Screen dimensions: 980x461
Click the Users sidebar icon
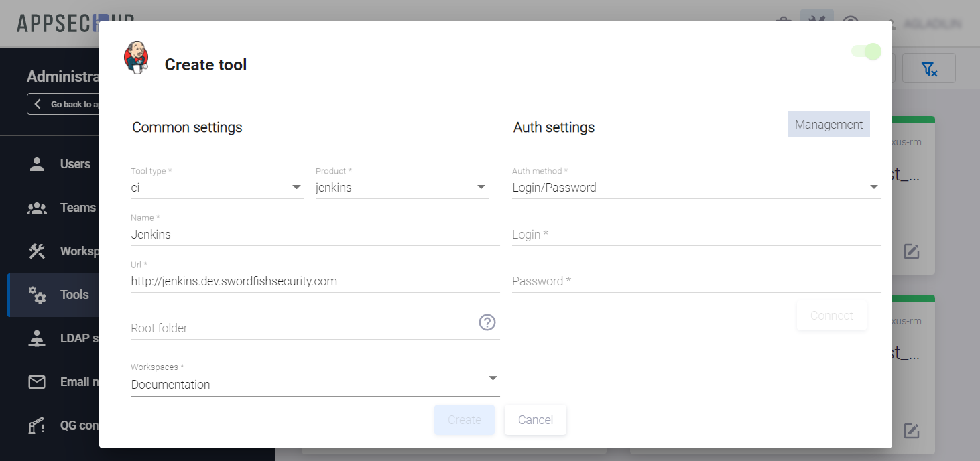(37, 164)
